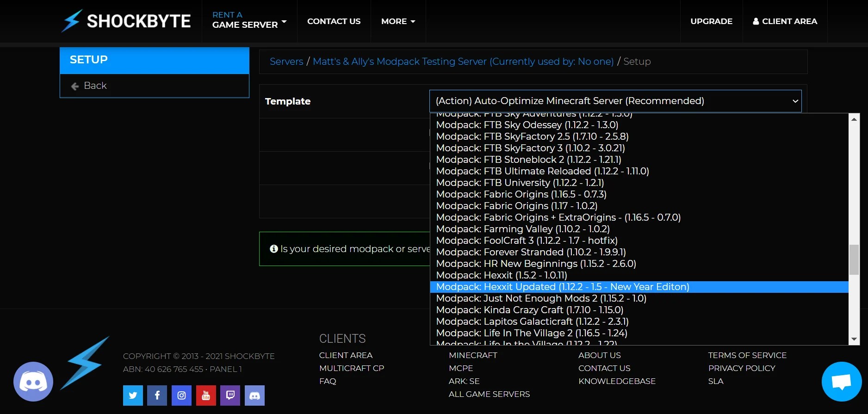Viewport: 868px width, 414px height.
Task: Select Modpack: Fabric Origins (1.17 - 1.0.2)
Action: click(639, 206)
